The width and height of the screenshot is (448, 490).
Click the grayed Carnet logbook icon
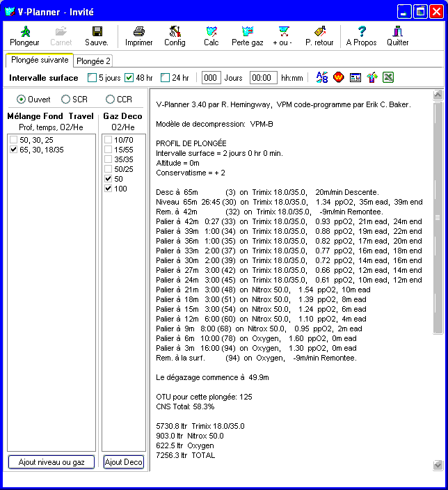[x=61, y=31]
